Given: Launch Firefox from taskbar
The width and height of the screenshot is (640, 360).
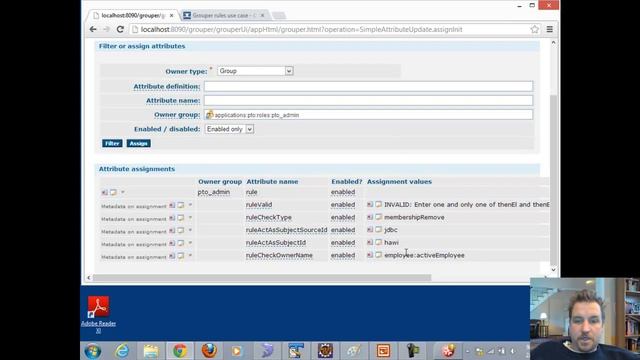Looking at the screenshot, I should click(x=209, y=351).
